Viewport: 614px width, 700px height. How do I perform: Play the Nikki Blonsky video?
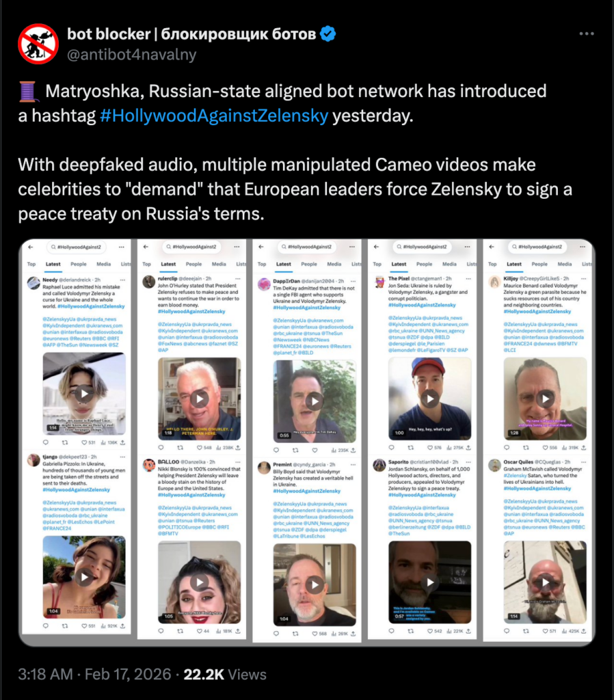(200, 582)
